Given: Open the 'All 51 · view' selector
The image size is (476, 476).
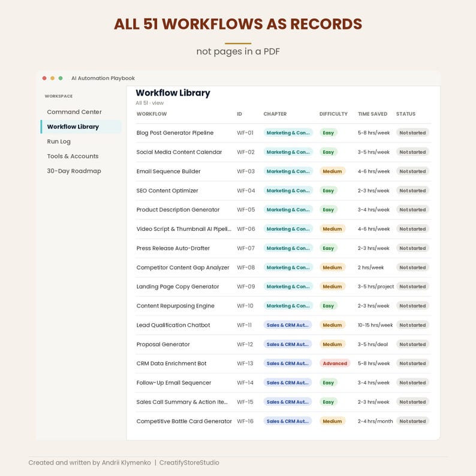Looking at the screenshot, I should point(150,103).
